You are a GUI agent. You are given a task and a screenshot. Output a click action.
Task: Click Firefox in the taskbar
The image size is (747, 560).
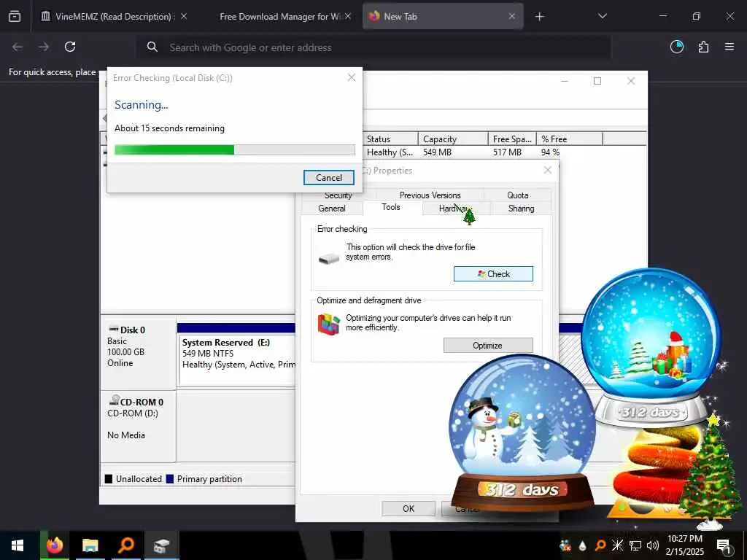click(x=54, y=545)
